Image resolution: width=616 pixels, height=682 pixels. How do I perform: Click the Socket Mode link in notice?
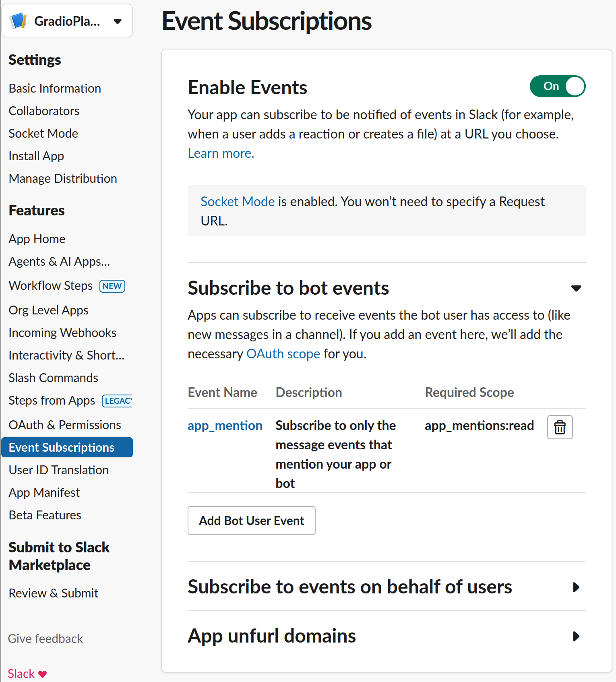click(x=238, y=202)
